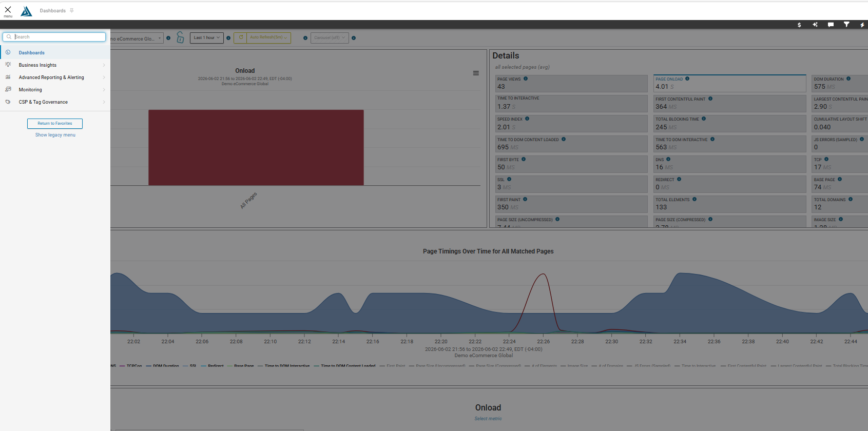Click the padlock unlock icon
The image size is (868, 431).
click(x=180, y=37)
